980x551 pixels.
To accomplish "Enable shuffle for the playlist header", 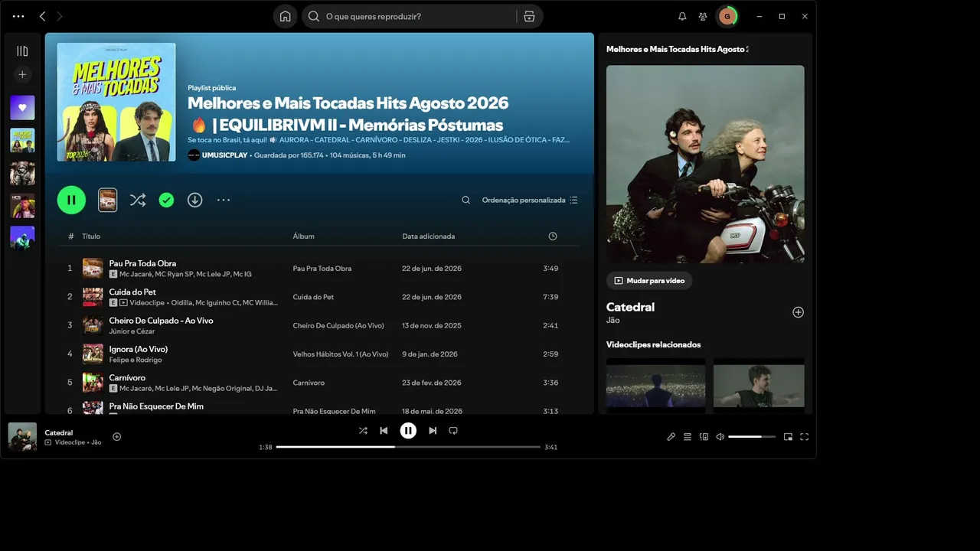I will pos(138,200).
